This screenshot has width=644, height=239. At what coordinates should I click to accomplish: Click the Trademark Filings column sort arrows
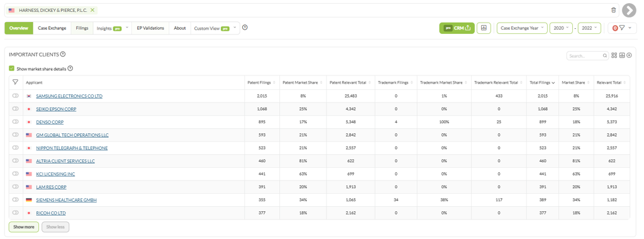[411, 82]
